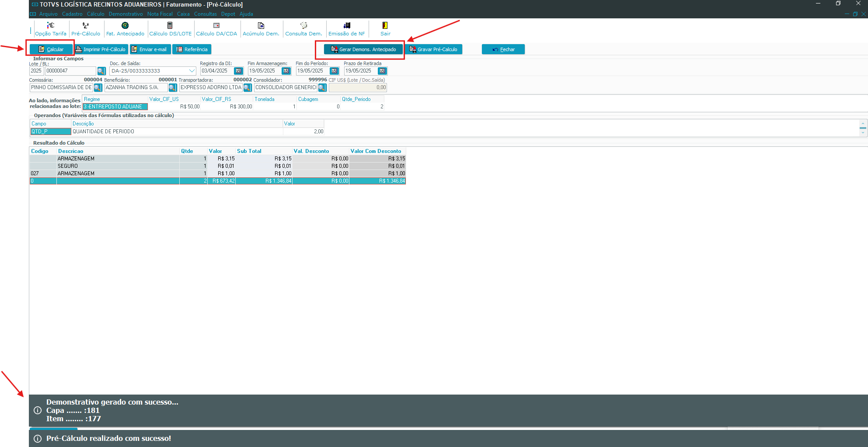Expand the Doc. de Saída dropdown
Screen dimensions: 868x447
pos(192,71)
